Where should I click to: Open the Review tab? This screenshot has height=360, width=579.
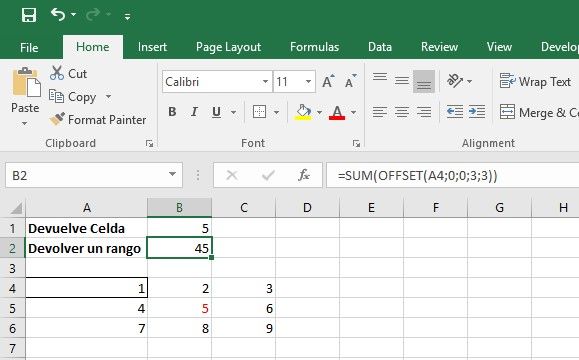click(439, 47)
